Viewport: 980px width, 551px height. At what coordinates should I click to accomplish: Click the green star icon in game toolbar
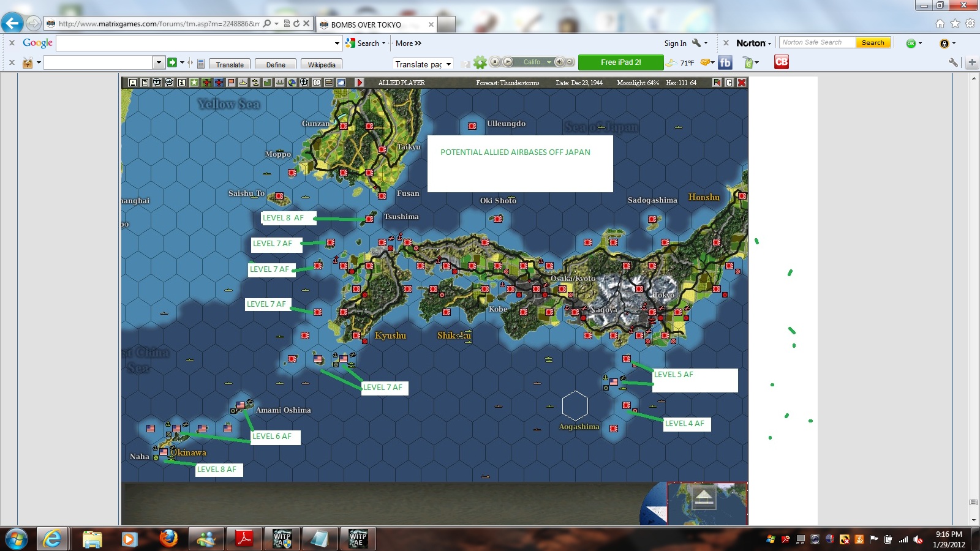194,83
